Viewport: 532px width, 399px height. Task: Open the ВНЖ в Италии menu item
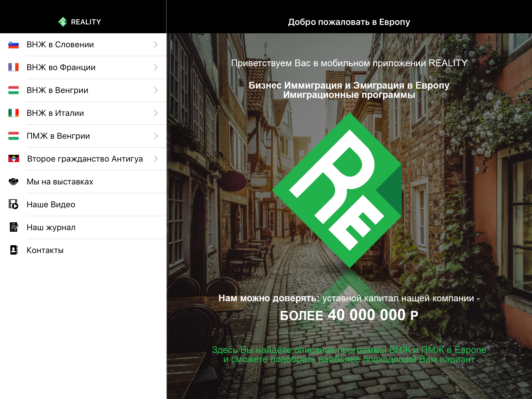point(55,113)
